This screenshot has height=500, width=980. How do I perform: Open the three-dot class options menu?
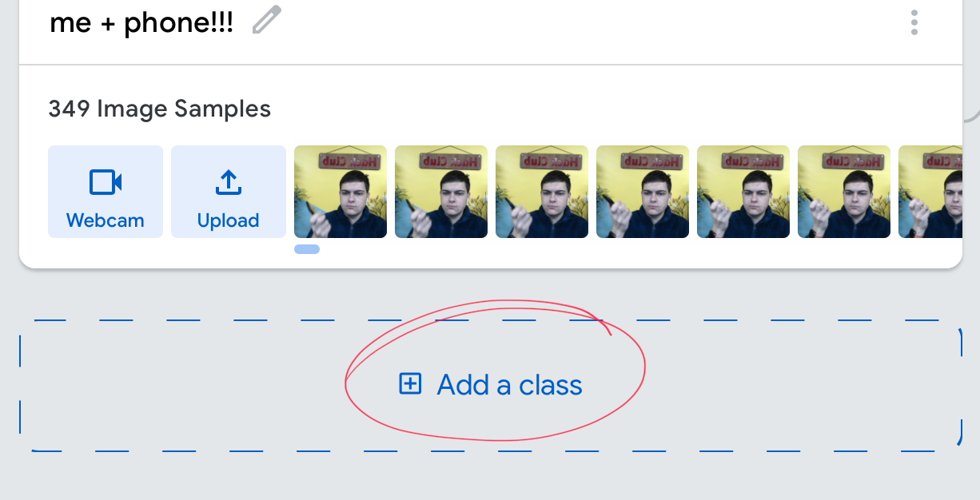tap(914, 22)
